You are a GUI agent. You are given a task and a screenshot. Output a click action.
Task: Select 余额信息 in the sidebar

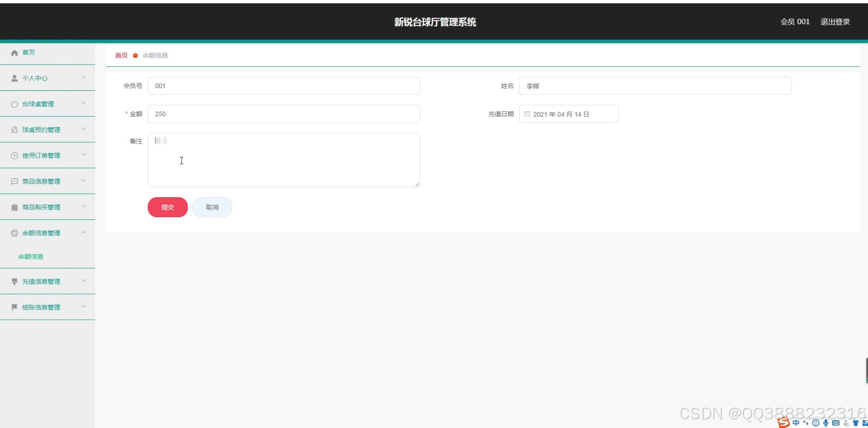31,256
